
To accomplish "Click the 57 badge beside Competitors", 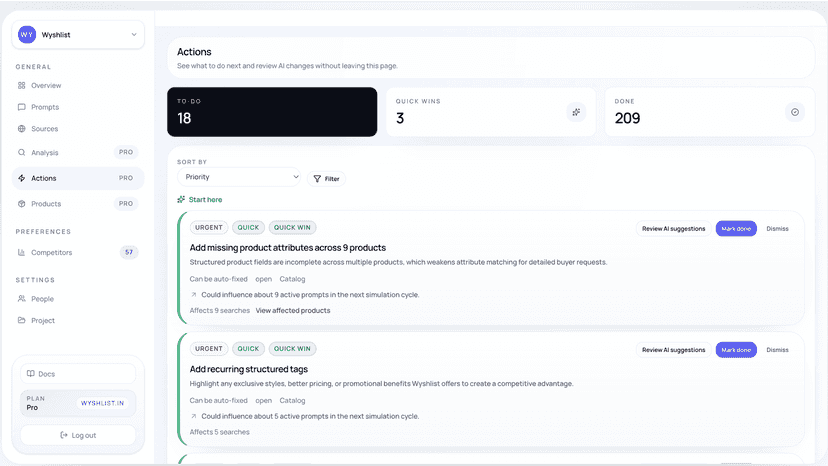I will (129, 252).
